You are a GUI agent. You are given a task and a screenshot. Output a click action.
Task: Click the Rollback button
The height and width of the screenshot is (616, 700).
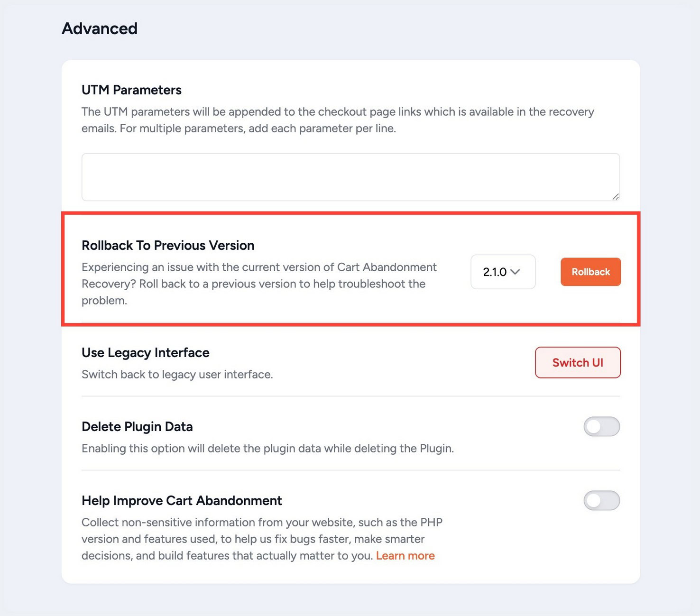pos(590,272)
